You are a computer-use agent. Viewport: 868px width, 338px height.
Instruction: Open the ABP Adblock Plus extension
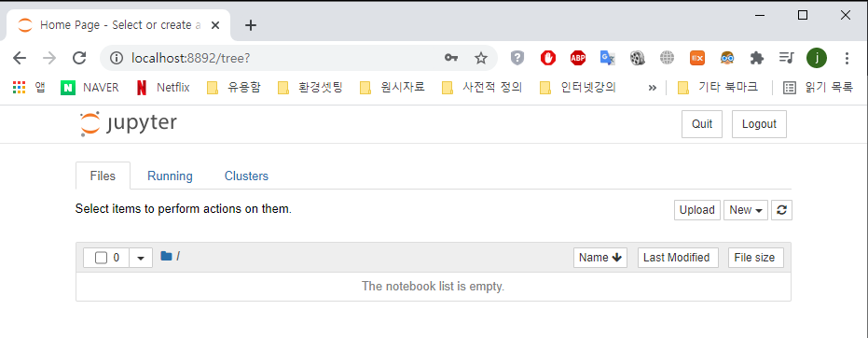578,58
